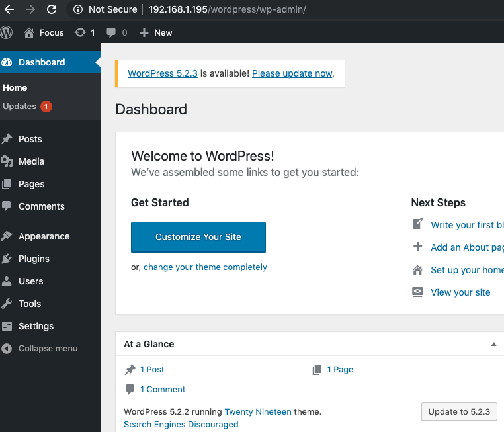504x432 pixels.
Task: Click the screen icon beside View your site
Action: point(417,292)
